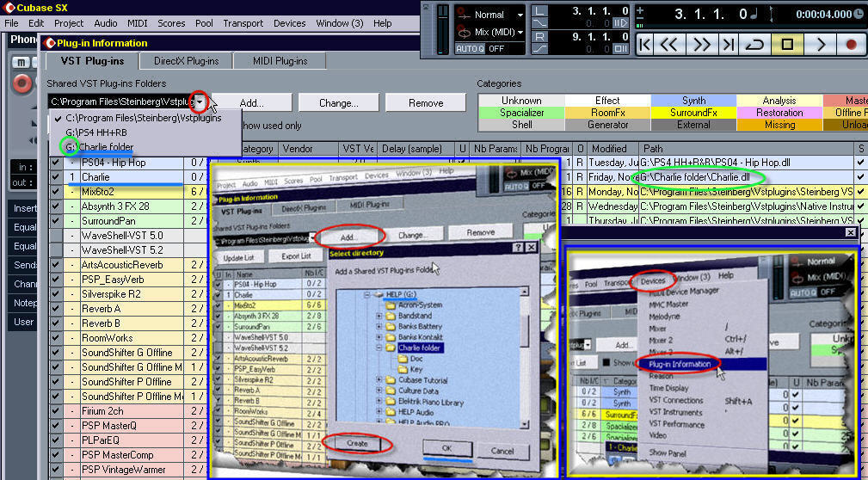Screen dimensions: 868x480
Task: Uncheck the PS04 - Hip Hop plug-in checkbox
Action: coord(55,163)
